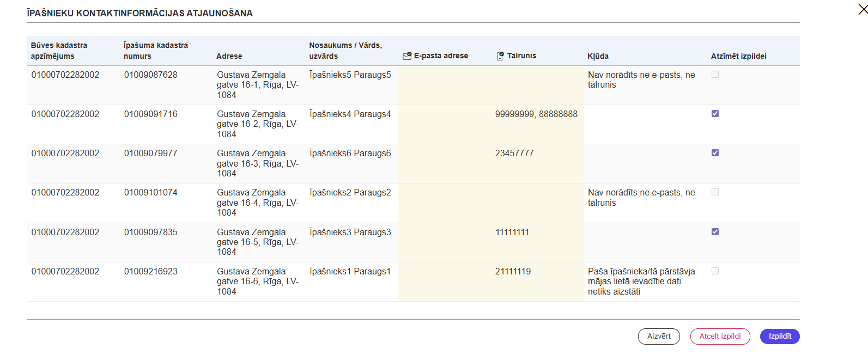Click the Atzīmēt izpildei column header
This screenshot has height=355, width=868.
pos(738,56)
